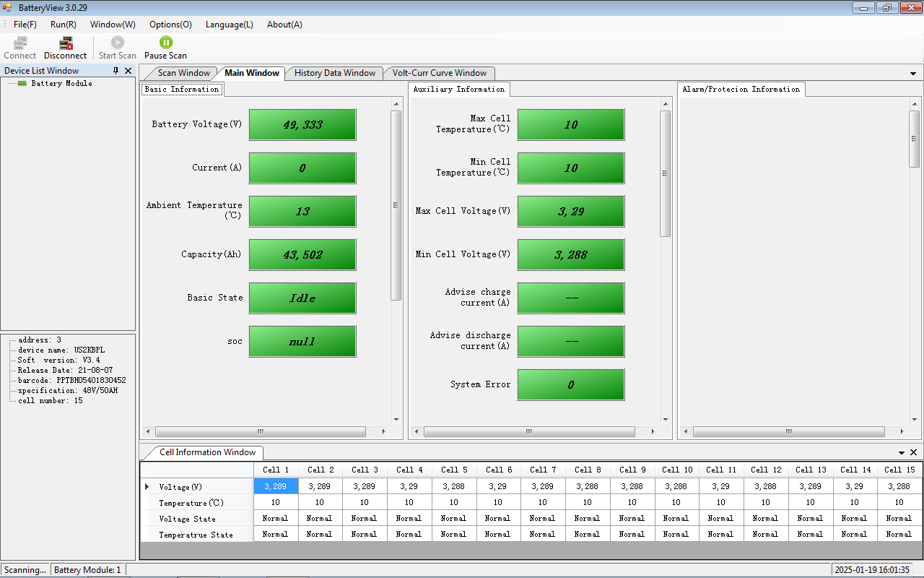Open the Scan Window tab

(184, 73)
